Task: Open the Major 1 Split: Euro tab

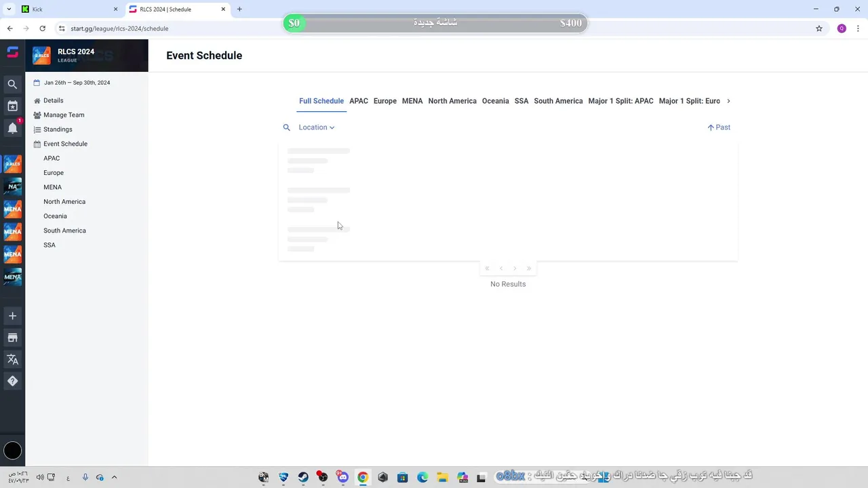Action: tap(690, 101)
